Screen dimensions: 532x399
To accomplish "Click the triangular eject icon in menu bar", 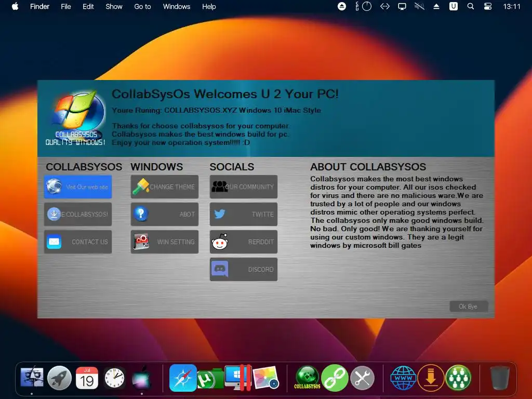I will pos(436,6).
